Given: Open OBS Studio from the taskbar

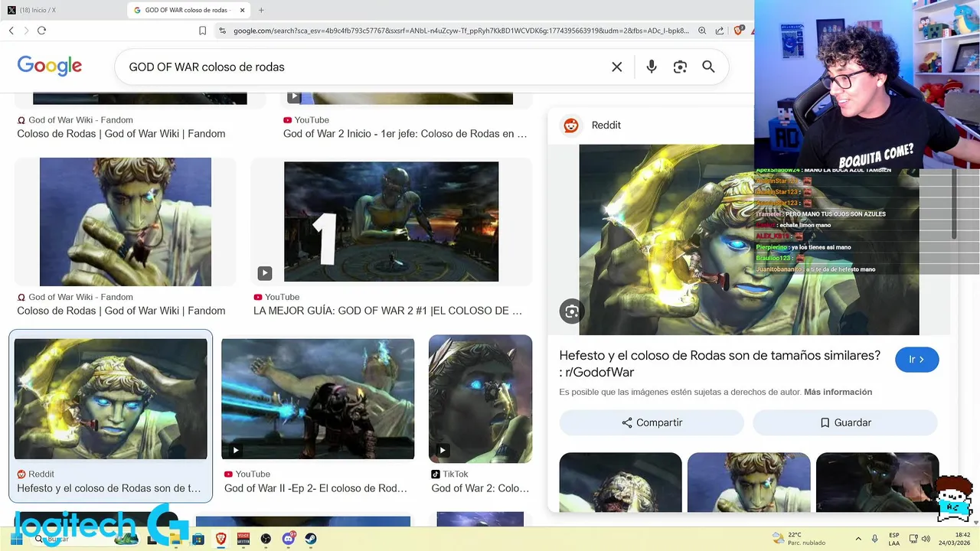Looking at the screenshot, I should click(x=266, y=539).
